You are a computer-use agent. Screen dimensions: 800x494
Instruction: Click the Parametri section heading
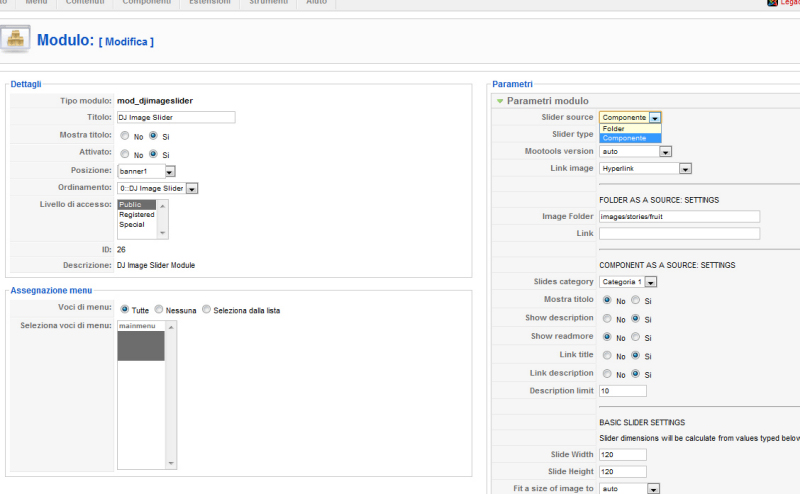coord(512,84)
